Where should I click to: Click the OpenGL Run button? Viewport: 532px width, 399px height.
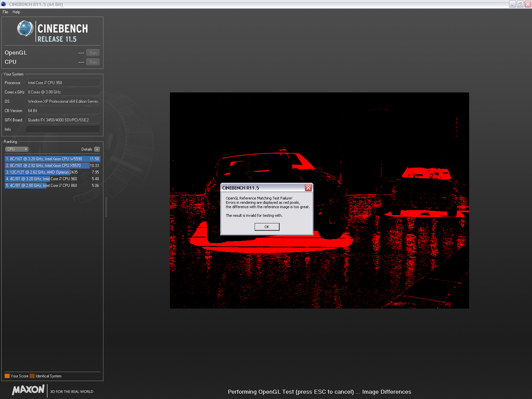point(93,53)
